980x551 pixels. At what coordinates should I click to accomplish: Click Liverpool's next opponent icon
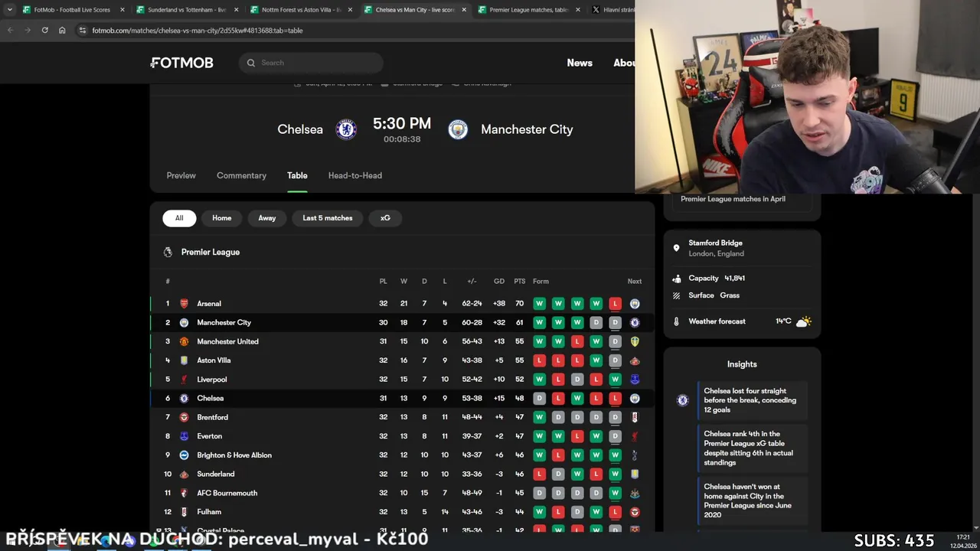pyautogui.click(x=635, y=380)
